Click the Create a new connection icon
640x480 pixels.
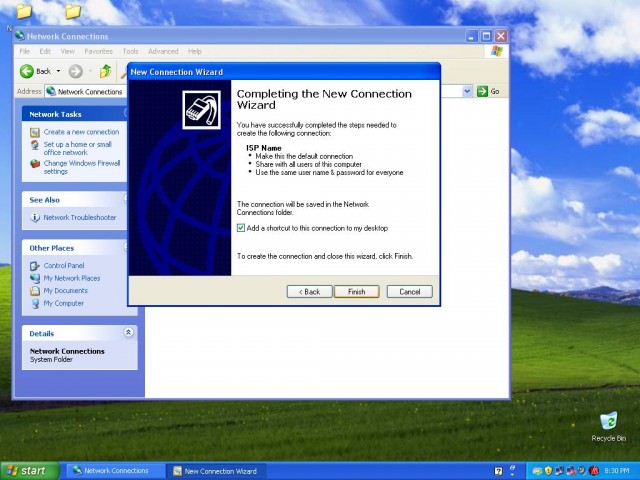[35, 132]
